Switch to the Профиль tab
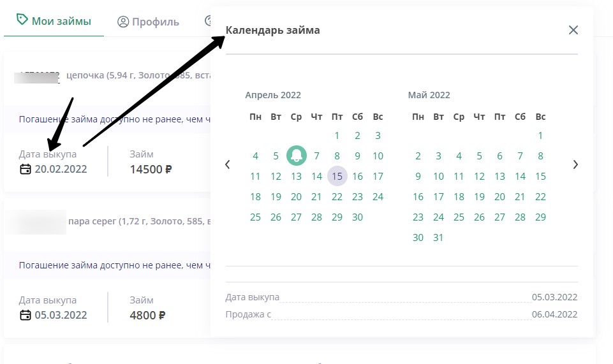The width and height of the screenshot is (613, 364). click(148, 22)
